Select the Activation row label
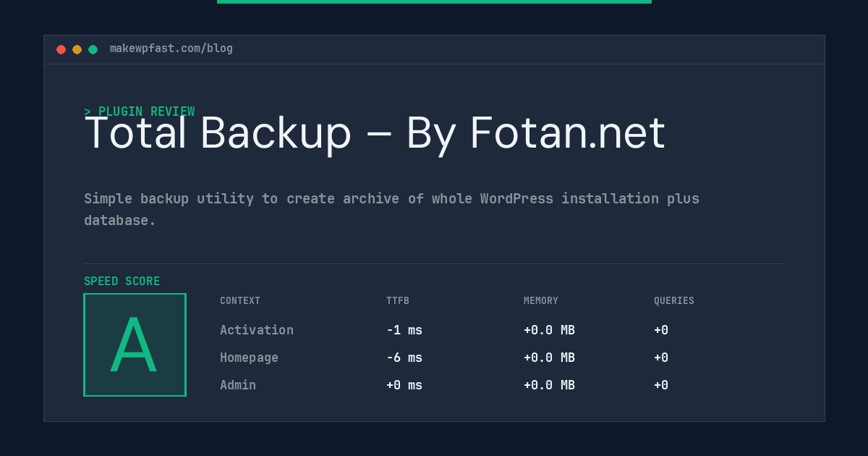868x456 pixels. click(x=257, y=330)
